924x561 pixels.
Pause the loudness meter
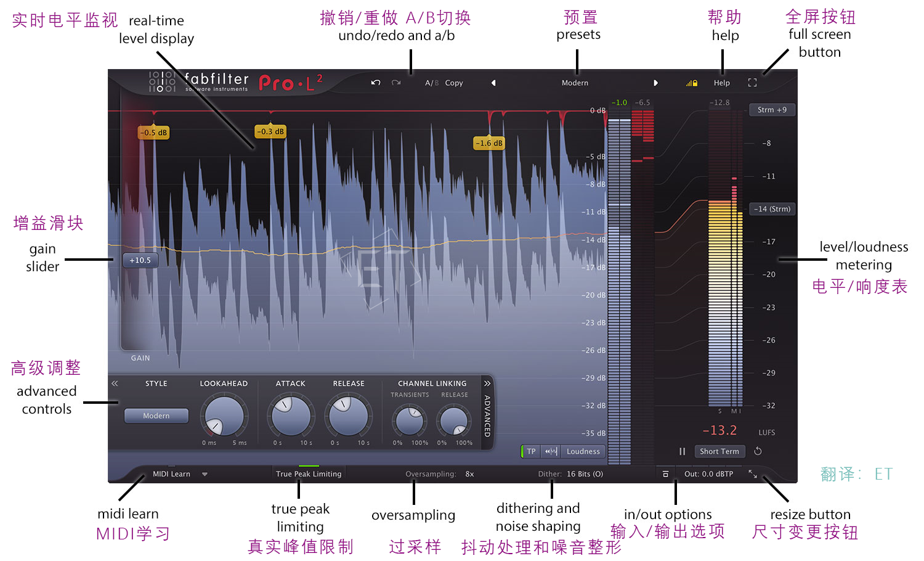click(x=682, y=451)
